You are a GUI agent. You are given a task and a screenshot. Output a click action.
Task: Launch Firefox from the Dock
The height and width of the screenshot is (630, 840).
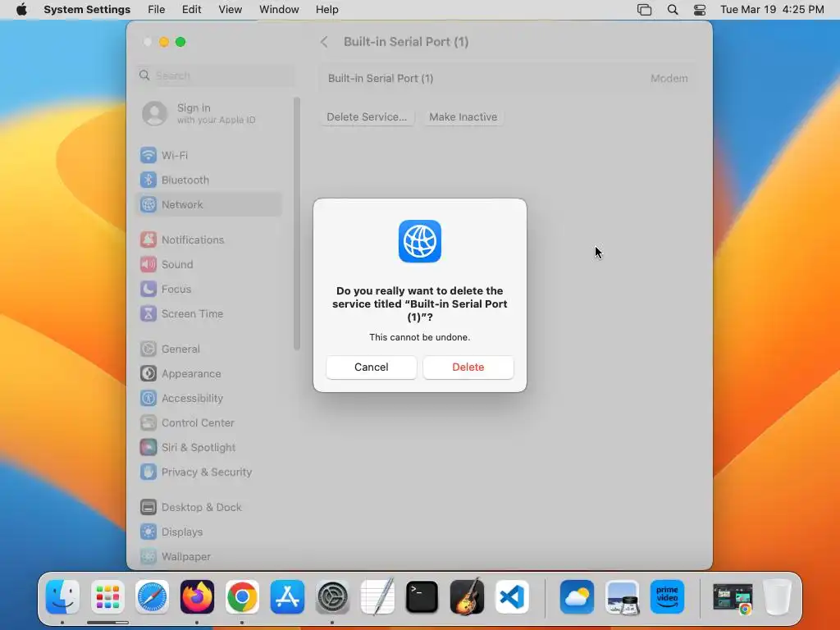[x=197, y=597]
